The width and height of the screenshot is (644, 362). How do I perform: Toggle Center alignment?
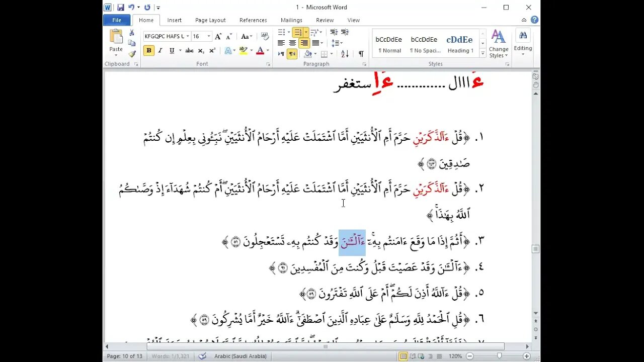click(292, 43)
